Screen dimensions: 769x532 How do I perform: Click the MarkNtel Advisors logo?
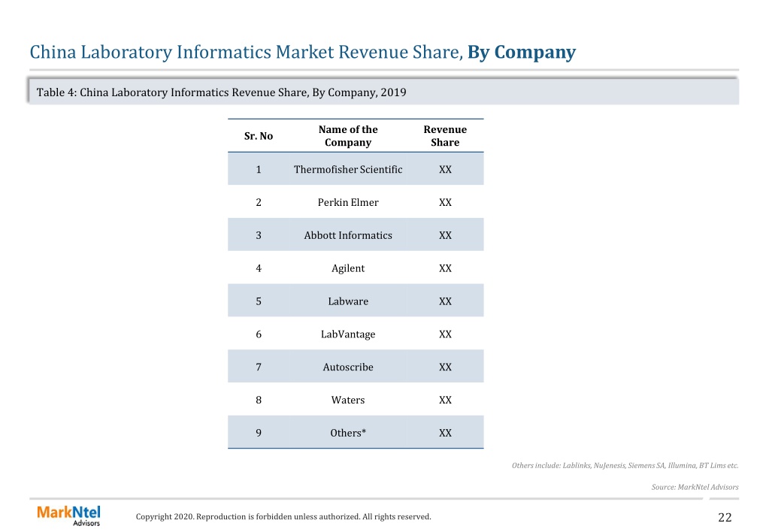tap(68, 515)
